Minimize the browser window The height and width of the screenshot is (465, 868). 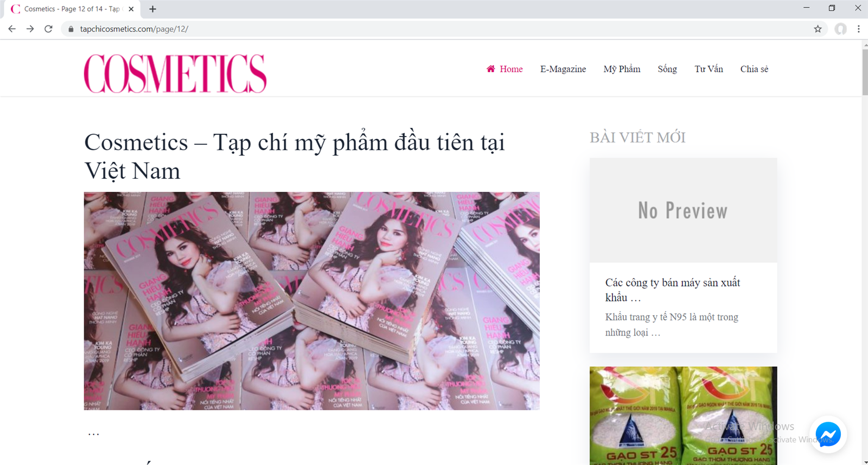click(x=806, y=8)
